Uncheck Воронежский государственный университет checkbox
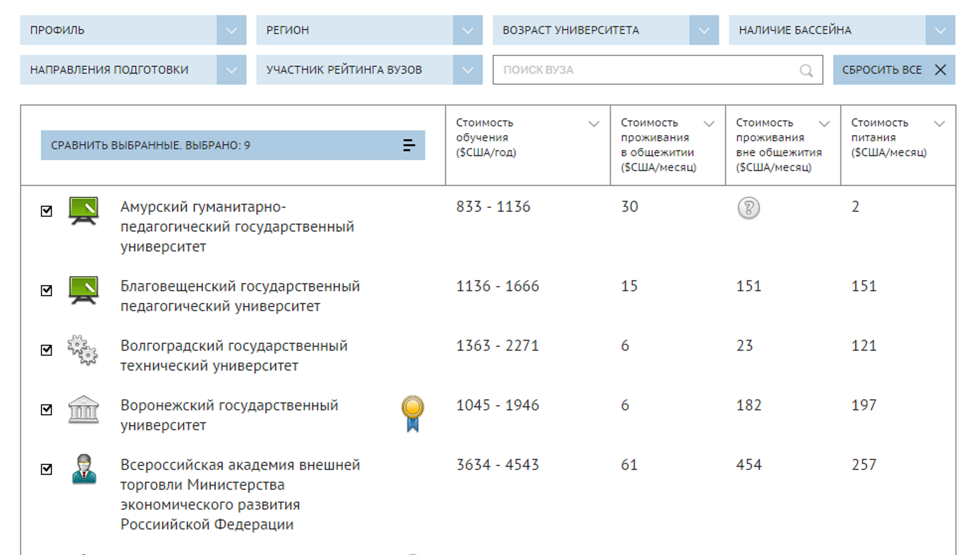This screenshot has height=555, width=980. [46, 409]
